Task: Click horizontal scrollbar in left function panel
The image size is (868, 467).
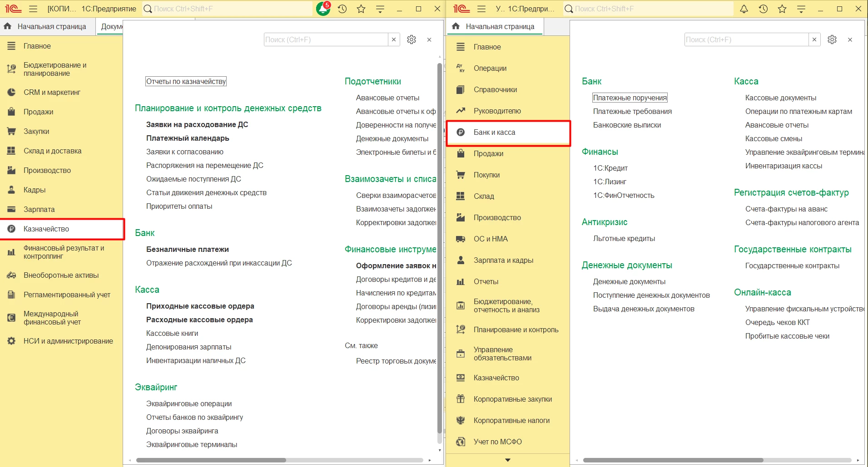Action: click(211, 460)
